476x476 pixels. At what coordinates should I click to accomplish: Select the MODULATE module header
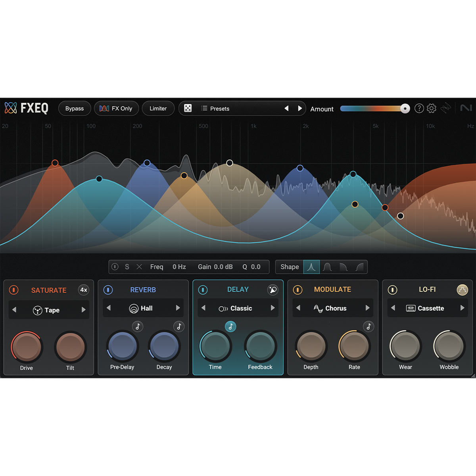(x=332, y=289)
